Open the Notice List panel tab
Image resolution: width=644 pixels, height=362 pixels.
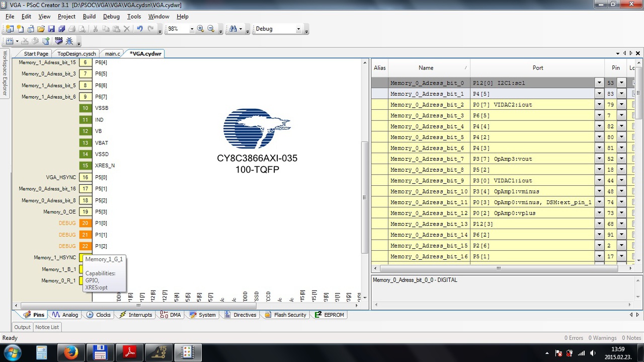point(47,327)
